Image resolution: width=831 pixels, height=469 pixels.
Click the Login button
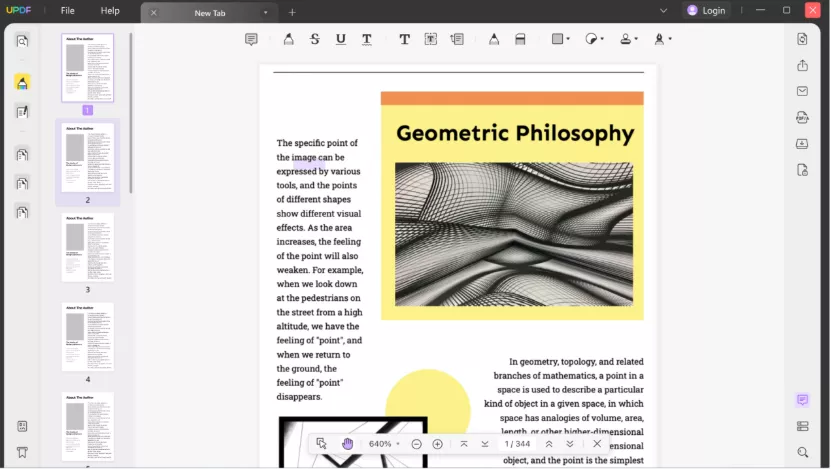706,11
